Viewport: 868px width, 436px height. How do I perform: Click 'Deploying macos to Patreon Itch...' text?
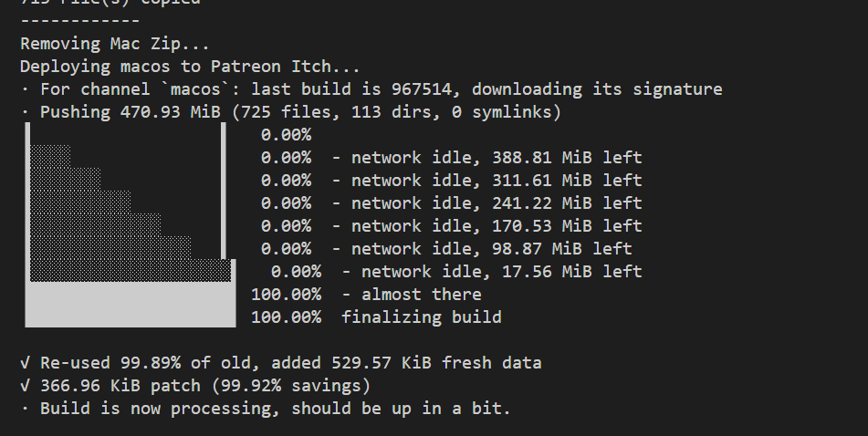pyautogui.click(x=190, y=67)
